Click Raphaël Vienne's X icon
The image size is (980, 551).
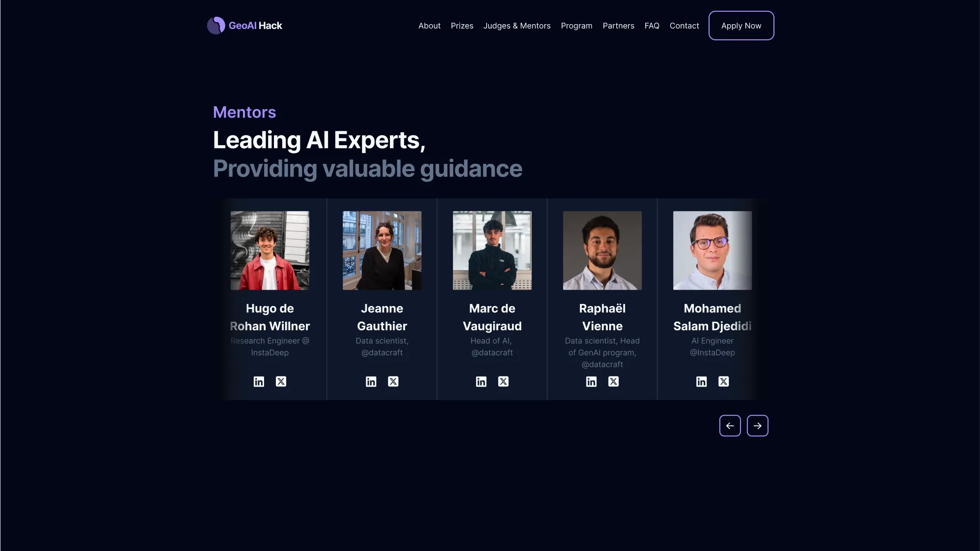click(613, 382)
